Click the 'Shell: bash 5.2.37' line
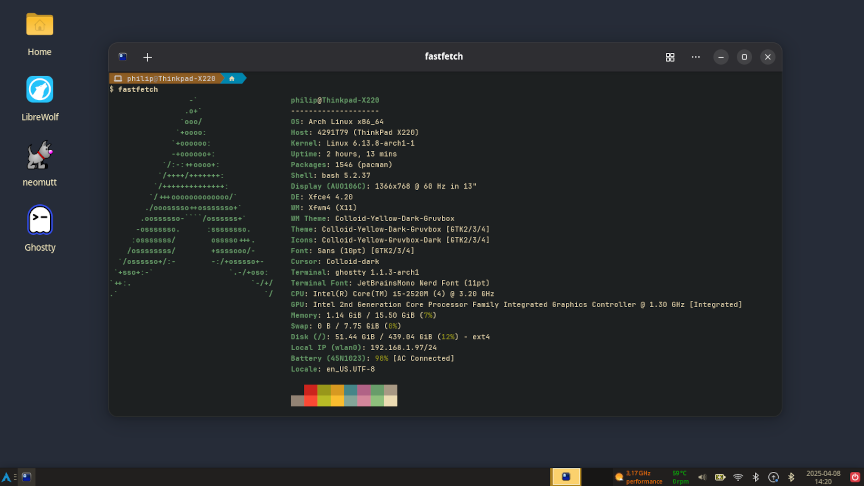The width and height of the screenshot is (864, 486). pyautogui.click(x=331, y=175)
